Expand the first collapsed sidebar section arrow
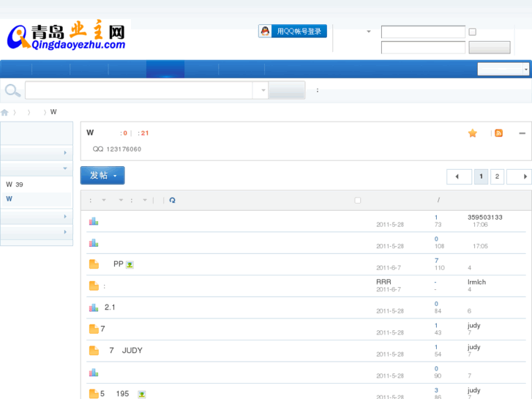This screenshot has height=399, width=532. click(x=65, y=153)
